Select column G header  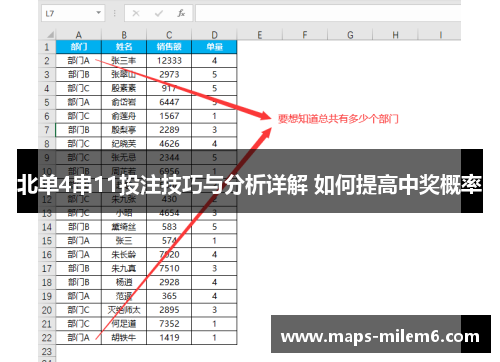[x=350, y=35]
